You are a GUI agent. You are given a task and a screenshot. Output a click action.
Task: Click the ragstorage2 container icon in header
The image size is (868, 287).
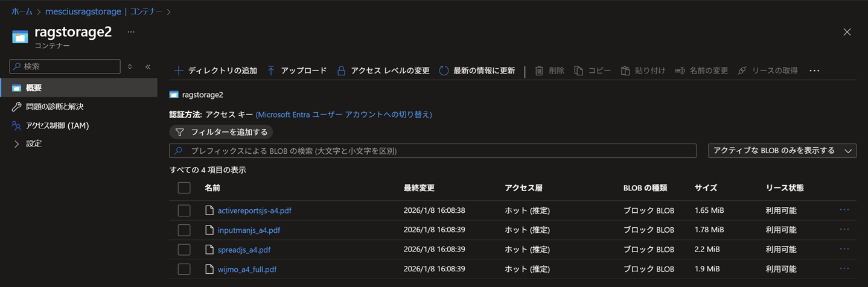[20, 37]
